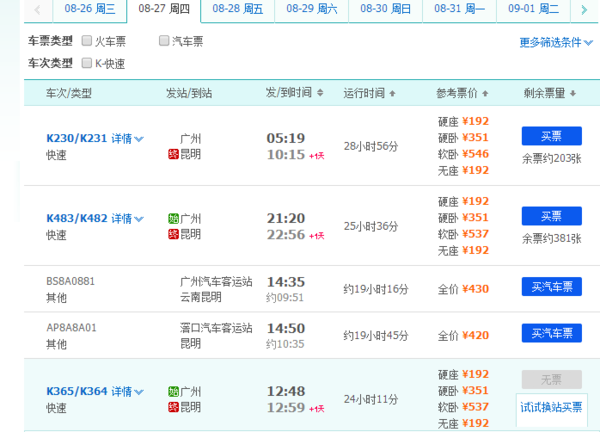Click red 终 icon for K230/K231
This screenshot has width=600, height=432.
173,154
